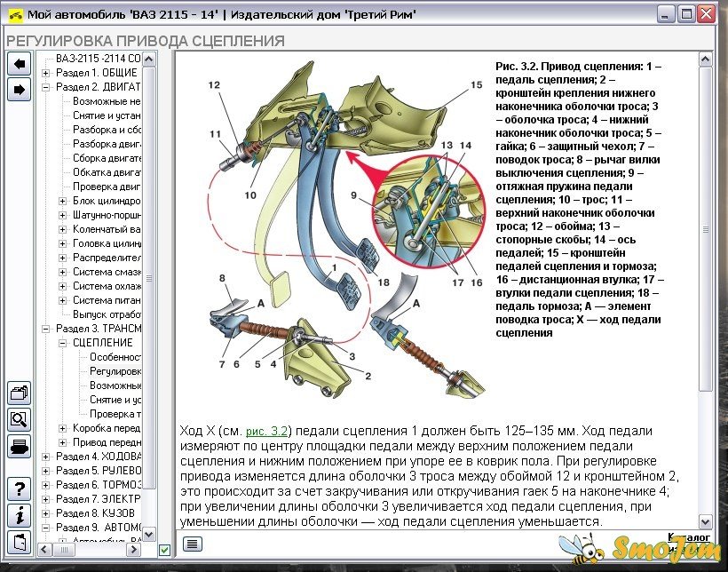This screenshot has width=728, height=572.
Task: Click the back arrow navigation button
Action: point(19,64)
